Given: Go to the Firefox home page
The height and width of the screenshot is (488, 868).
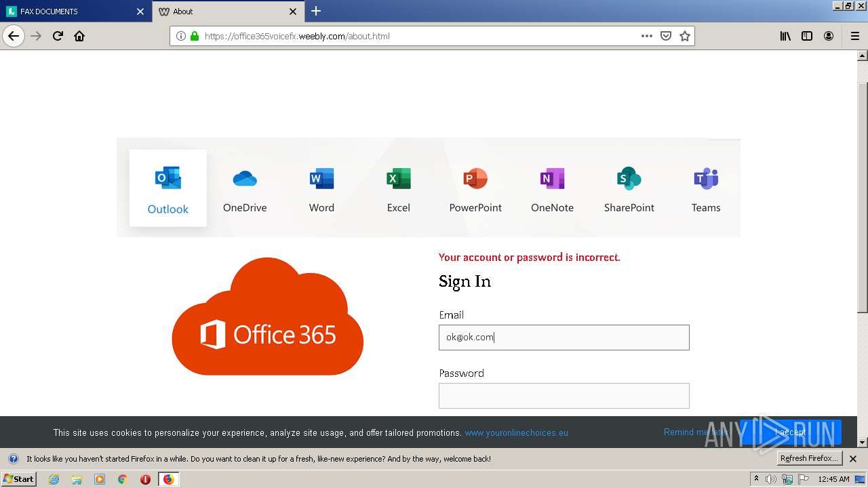Looking at the screenshot, I should (x=79, y=36).
